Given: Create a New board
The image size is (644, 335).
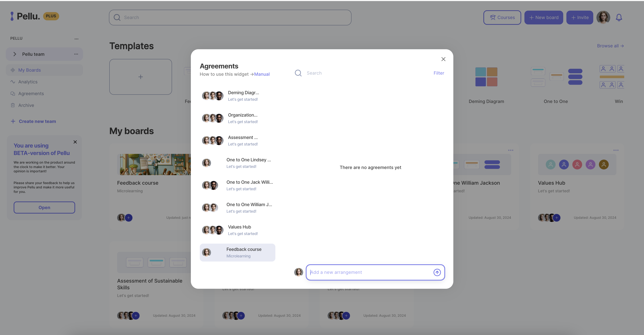Looking at the screenshot, I should pyautogui.click(x=543, y=18).
